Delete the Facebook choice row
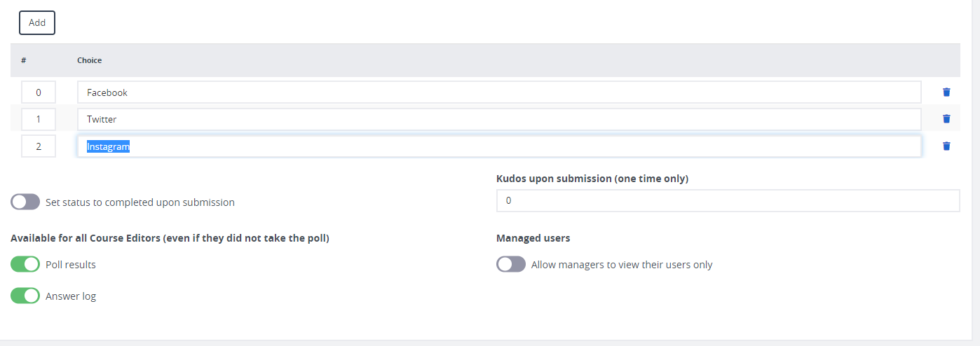The image size is (980, 346). 946,92
